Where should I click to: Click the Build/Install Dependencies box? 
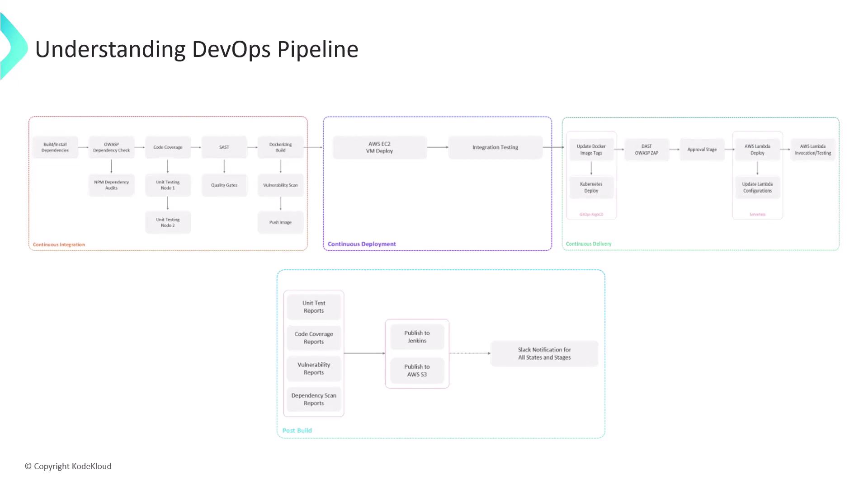coord(55,147)
